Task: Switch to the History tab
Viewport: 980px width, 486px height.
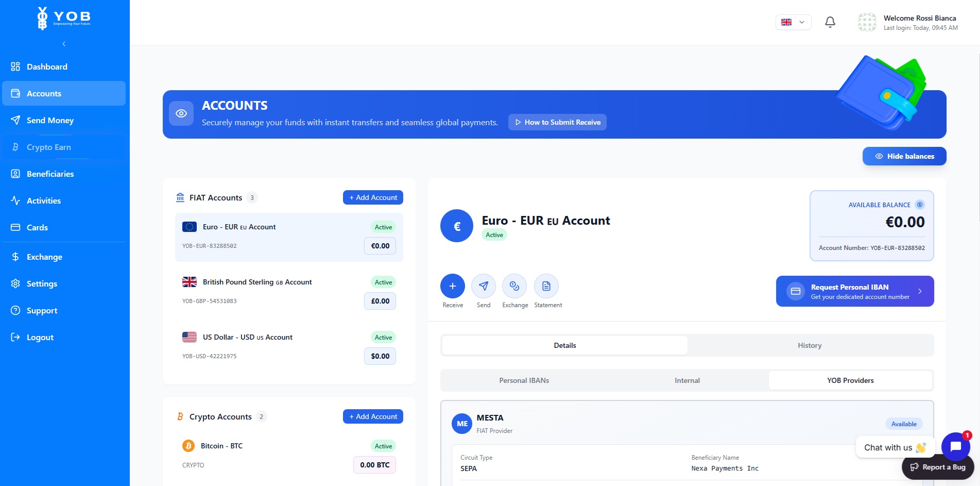Action: 810,345
